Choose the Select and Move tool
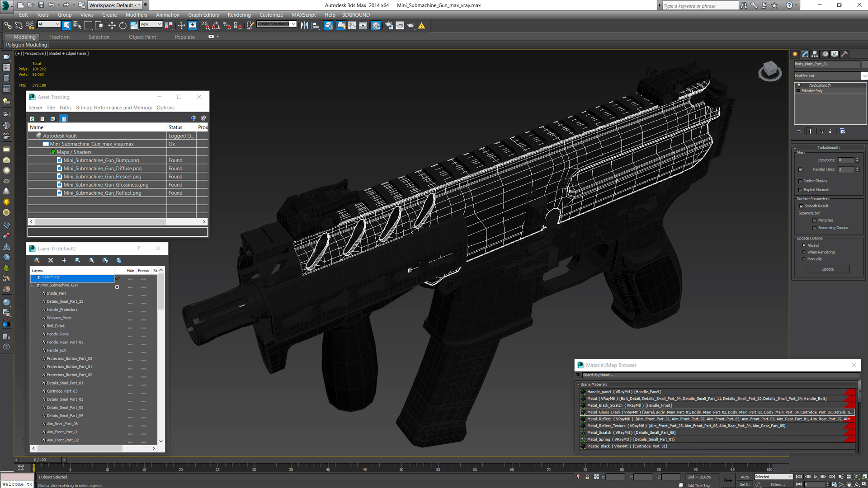The height and width of the screenshot is (488, 868). 112,26
